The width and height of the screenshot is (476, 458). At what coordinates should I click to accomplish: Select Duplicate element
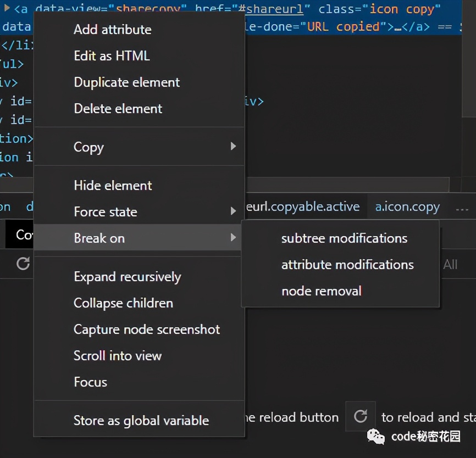coord(126,82)
